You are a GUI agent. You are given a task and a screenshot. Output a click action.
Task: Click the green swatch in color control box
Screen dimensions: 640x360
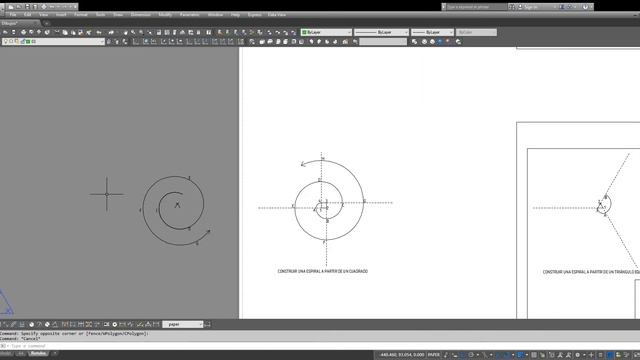[x=304, y=32]
